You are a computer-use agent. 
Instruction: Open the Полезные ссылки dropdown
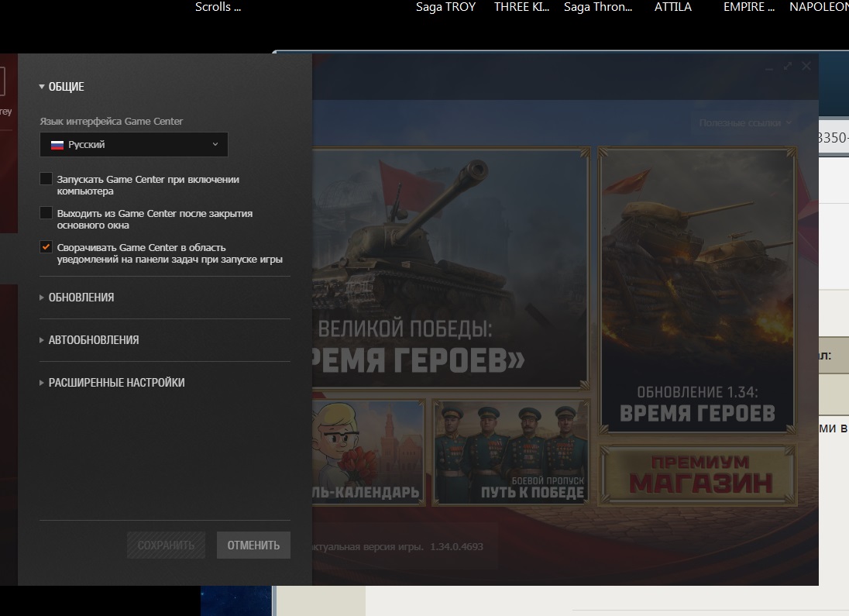click(x=745, y=122)
